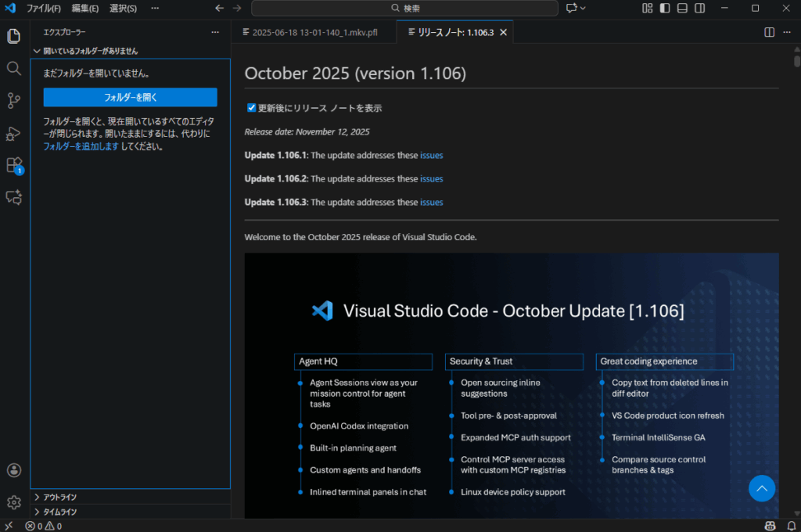Screen dimensions: 801x532
Task: Toggle the bottom panel layout button
Action: coord(682,8)
